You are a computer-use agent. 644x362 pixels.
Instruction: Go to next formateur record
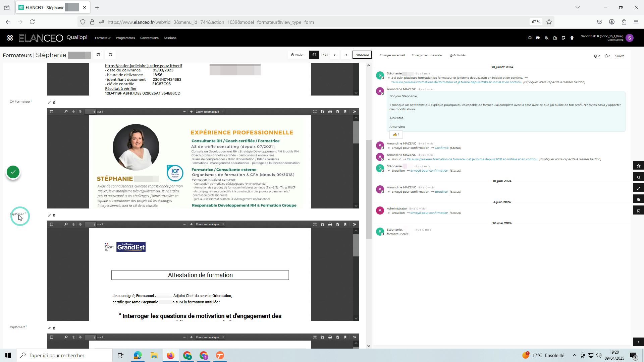346,55
